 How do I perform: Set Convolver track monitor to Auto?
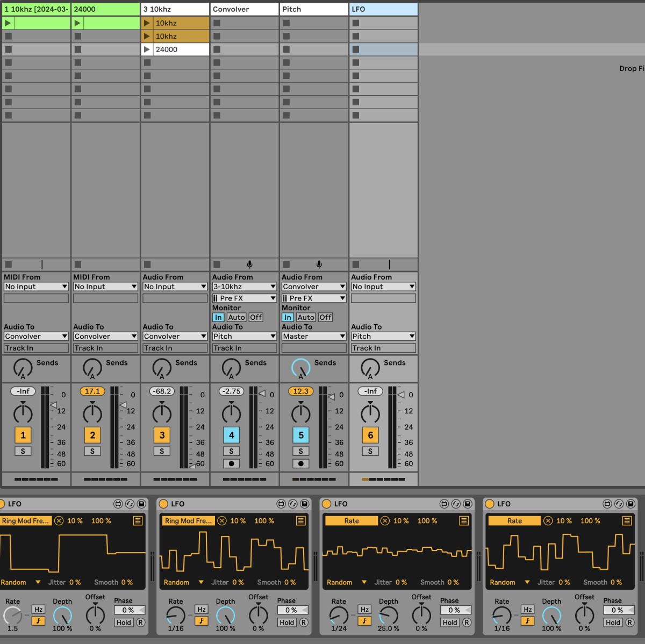coord(236,317)
